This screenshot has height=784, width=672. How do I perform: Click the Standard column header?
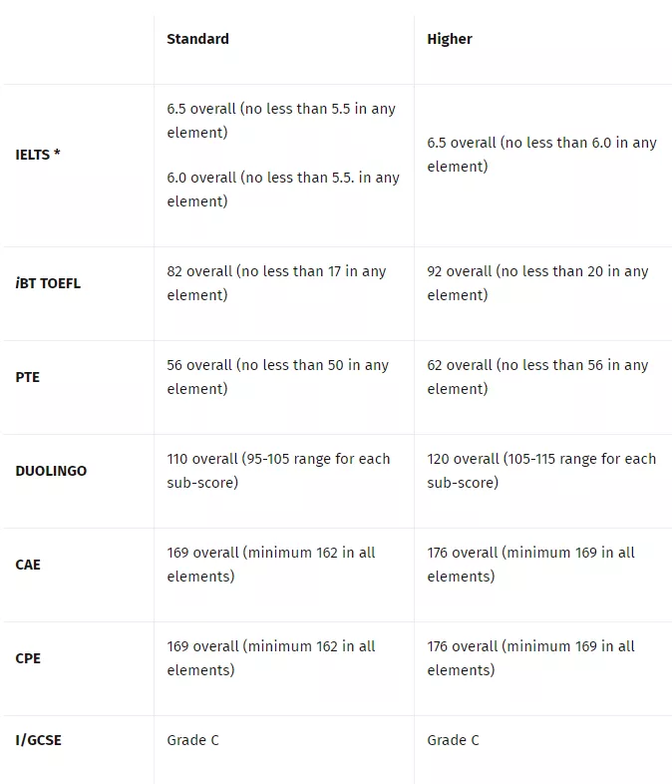[x=197, y=39]
